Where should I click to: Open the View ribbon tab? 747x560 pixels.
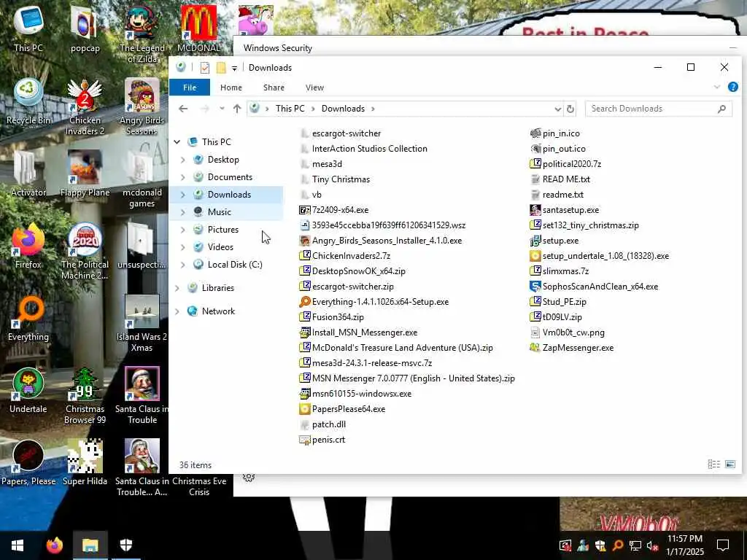pyautogui.click(x=314, y=87)
